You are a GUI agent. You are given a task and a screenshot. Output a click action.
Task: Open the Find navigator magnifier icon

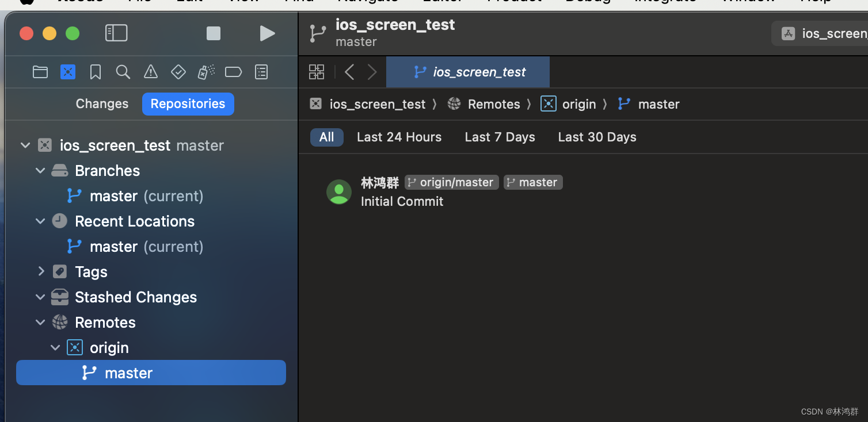click(x=123, y=72)
